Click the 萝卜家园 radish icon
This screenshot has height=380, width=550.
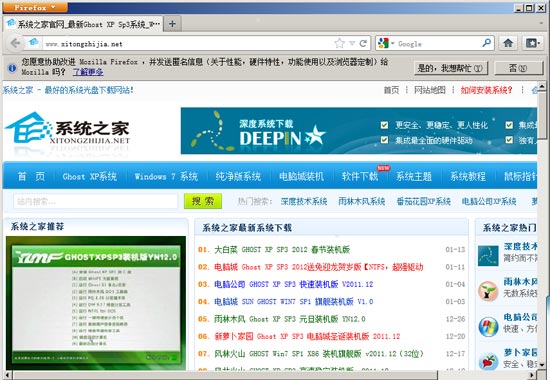click(488, 361)
